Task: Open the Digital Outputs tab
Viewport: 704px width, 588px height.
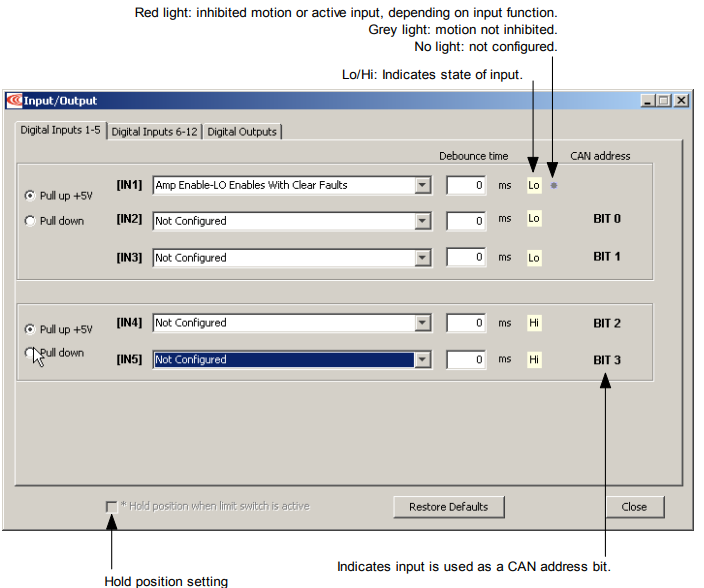Action: 242,132
